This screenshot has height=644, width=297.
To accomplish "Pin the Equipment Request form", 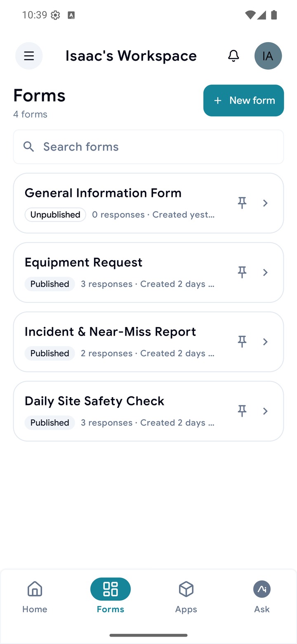I will [x=242, y=272].
